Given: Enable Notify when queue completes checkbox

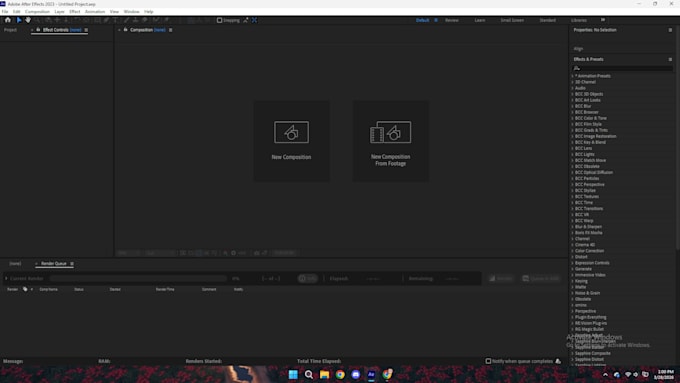Looking at the screenshot, I should (488, 361).
